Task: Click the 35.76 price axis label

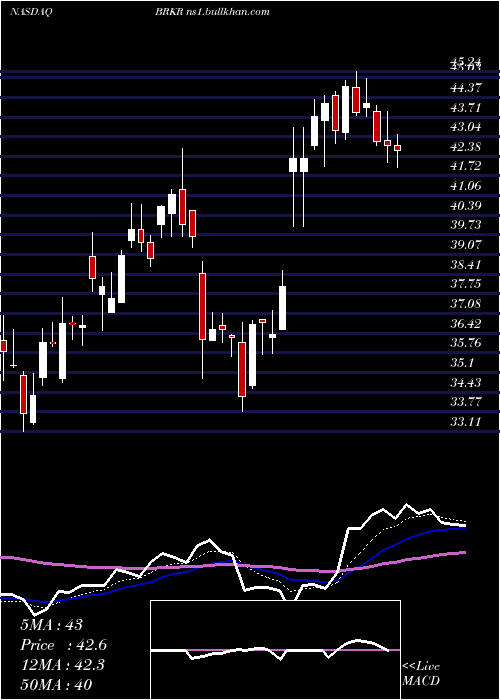Action: click(466, 343)
